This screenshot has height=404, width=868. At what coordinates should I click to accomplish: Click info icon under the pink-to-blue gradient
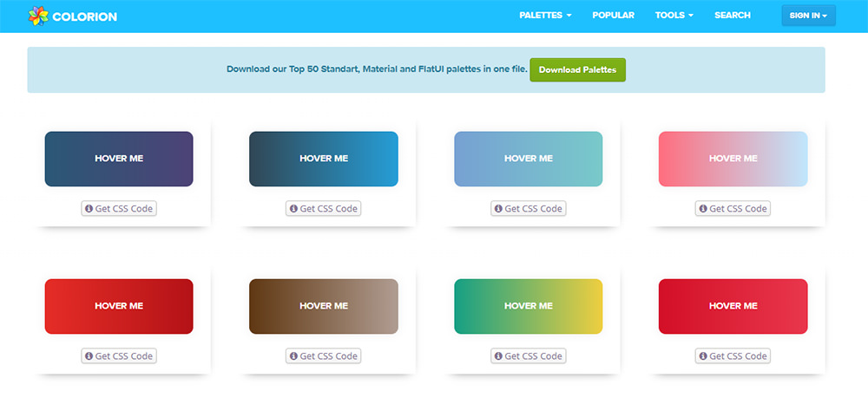click(x=703, y=208)
